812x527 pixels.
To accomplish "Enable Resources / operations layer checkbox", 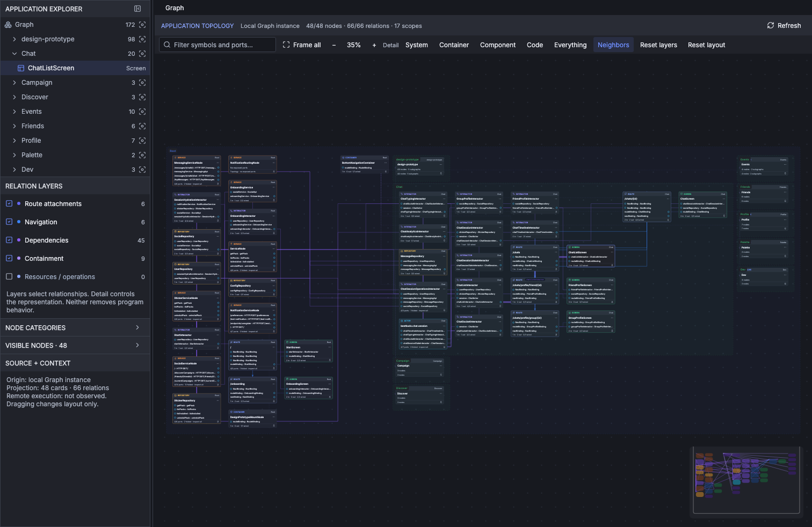I will [x=9, y=277].
